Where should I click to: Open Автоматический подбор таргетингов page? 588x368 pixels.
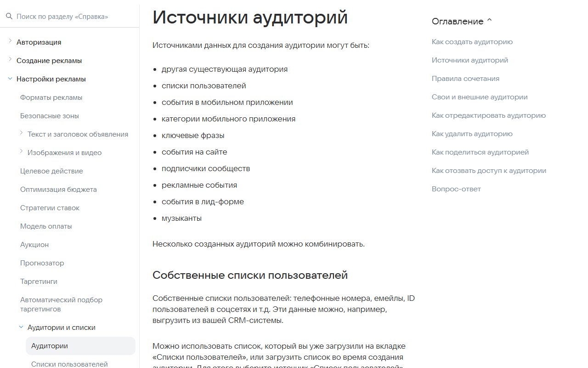pyautogui.click(x=61, y=305)
